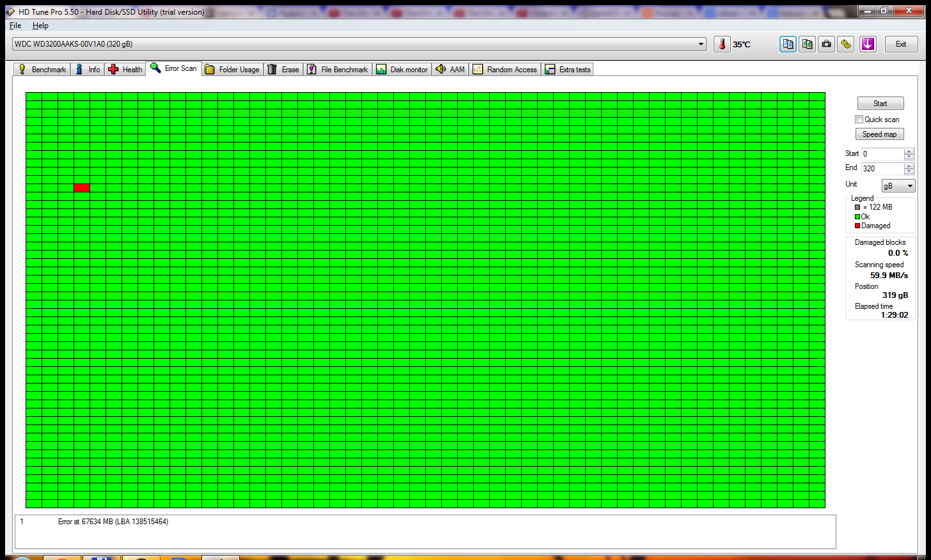Open the options wrench icon
This screenshot has height=560, width=931.
(846, 44)
